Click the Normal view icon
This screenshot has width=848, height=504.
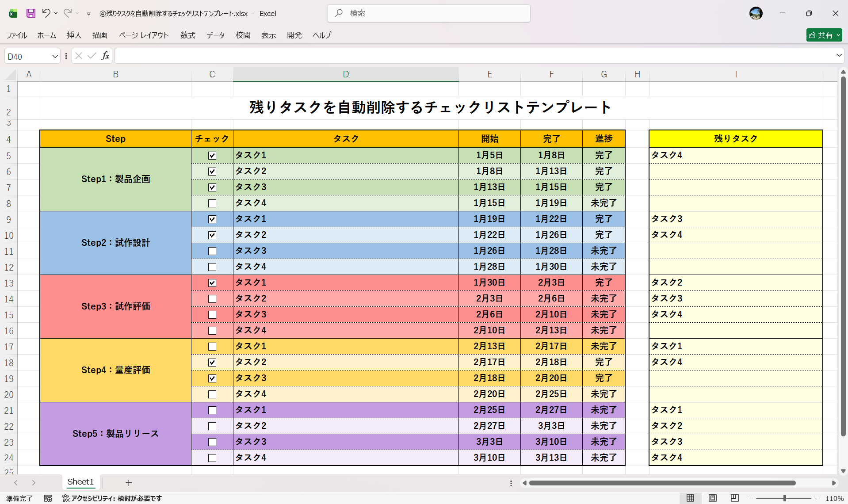tap(691, 498)
